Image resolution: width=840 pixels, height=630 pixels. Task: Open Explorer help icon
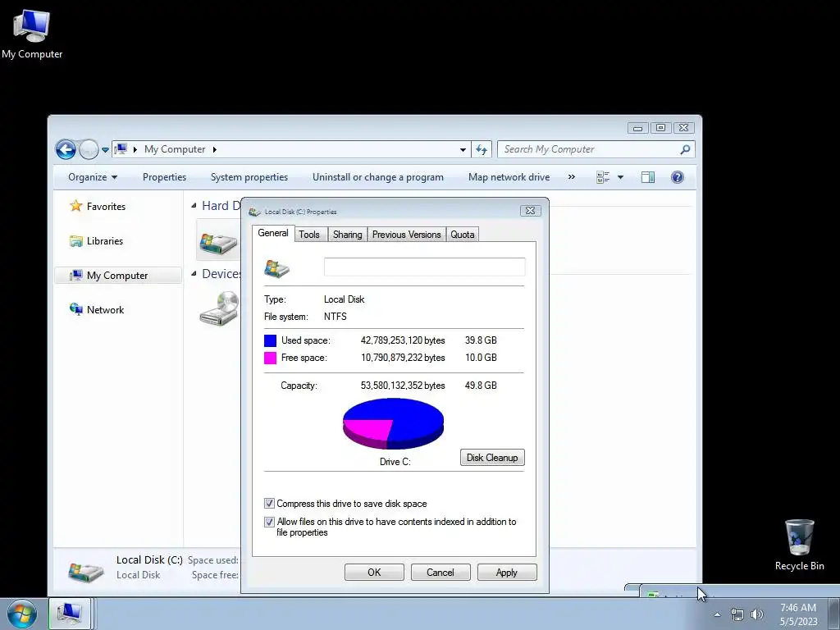(677, 177)
